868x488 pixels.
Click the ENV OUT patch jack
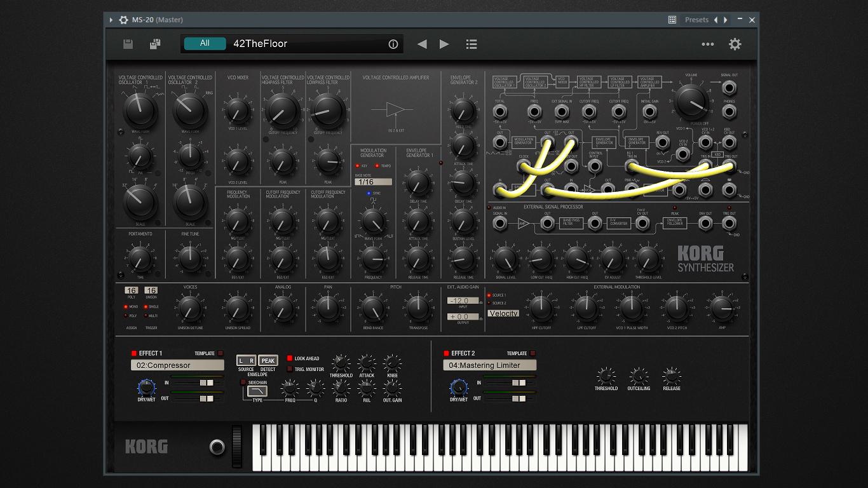tap(705, 223)
